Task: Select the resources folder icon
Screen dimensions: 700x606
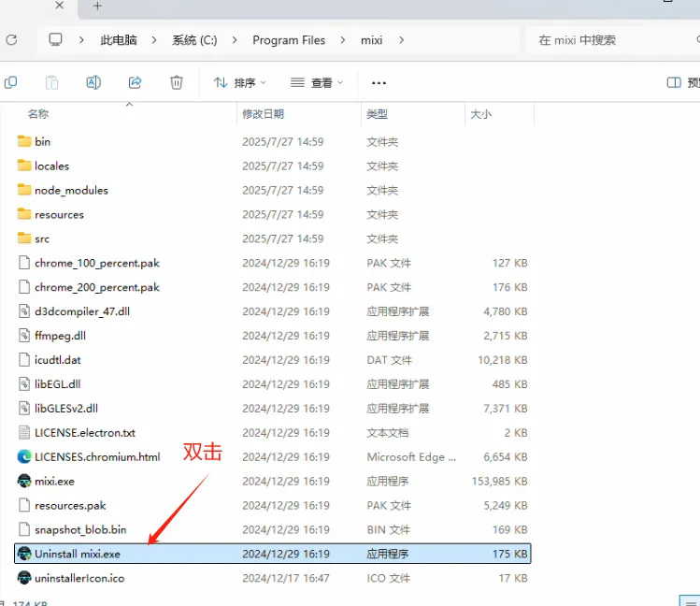Action: (24, 214)
